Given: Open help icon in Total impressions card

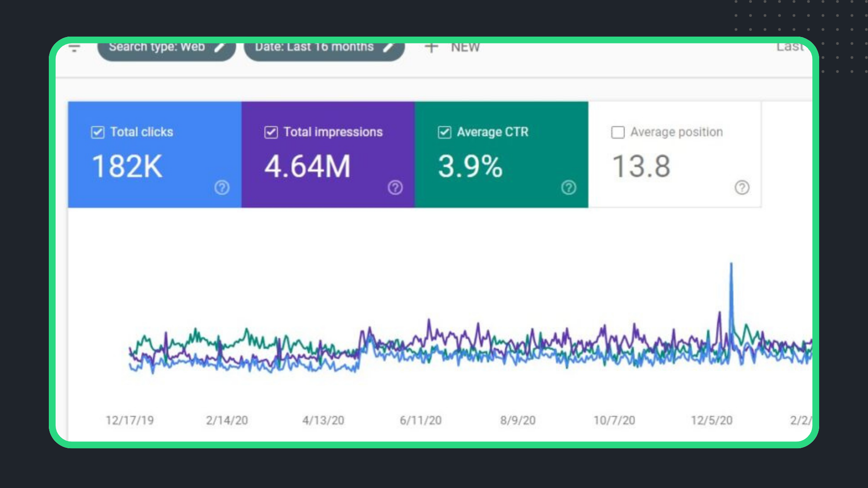Looking at the screenshot, I should tap(395, 187).
